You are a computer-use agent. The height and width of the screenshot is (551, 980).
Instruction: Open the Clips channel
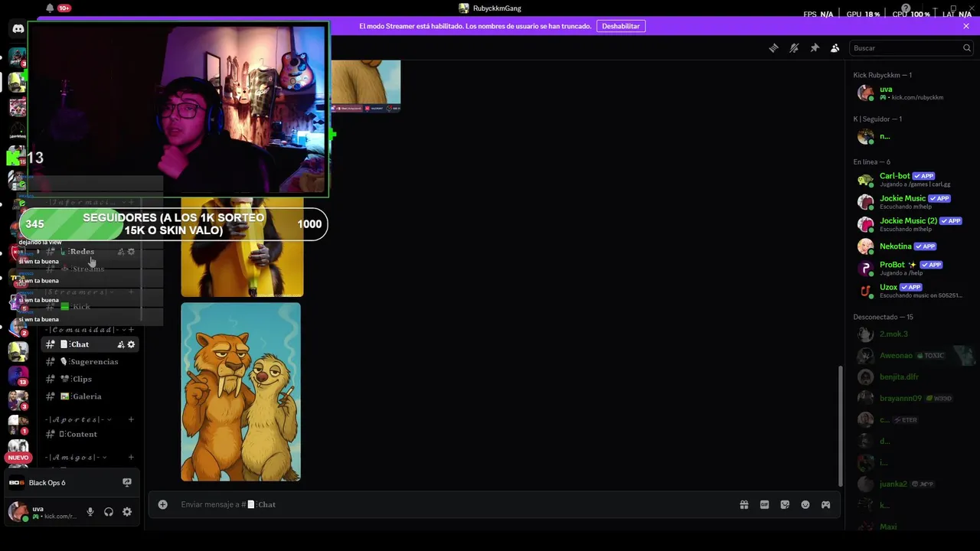(90, 380)
